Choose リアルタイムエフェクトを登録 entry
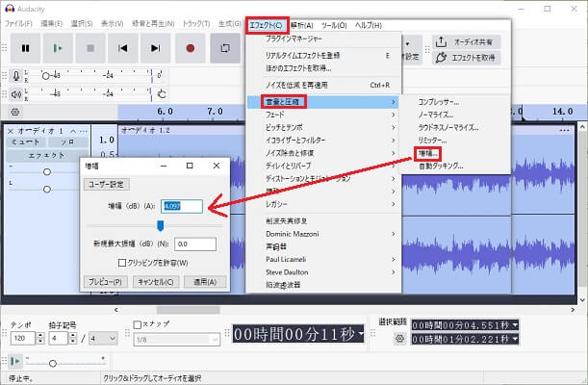This screenshot has width=588, height=385. point(323,55)
